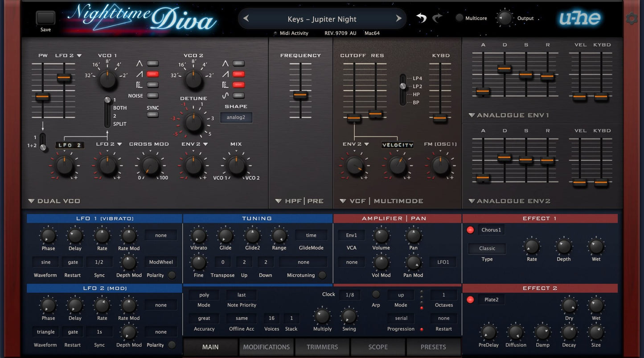Toggle the Effect 1 Chorus1 power LED
Screen dimensions: 644x358
click(x=470, y=230)
